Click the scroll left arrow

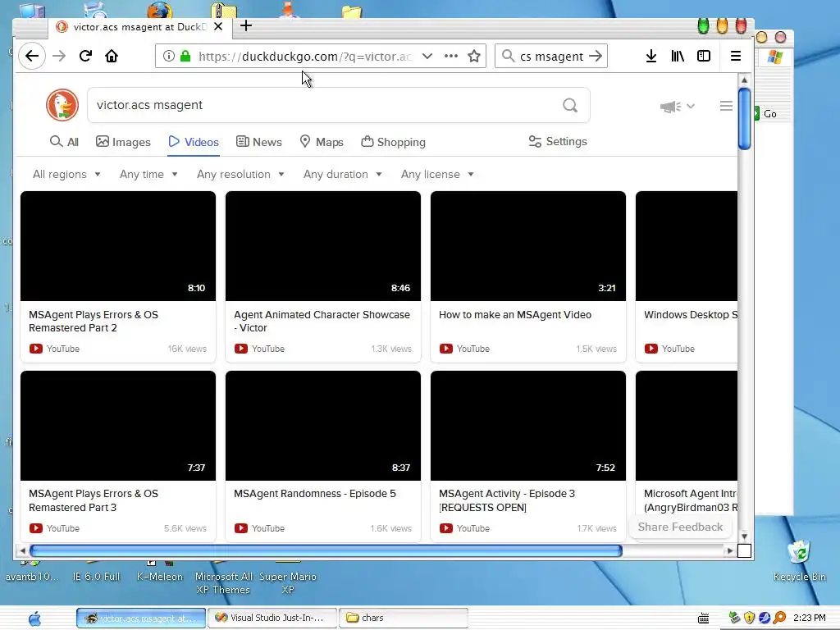[x=22, y=550]
